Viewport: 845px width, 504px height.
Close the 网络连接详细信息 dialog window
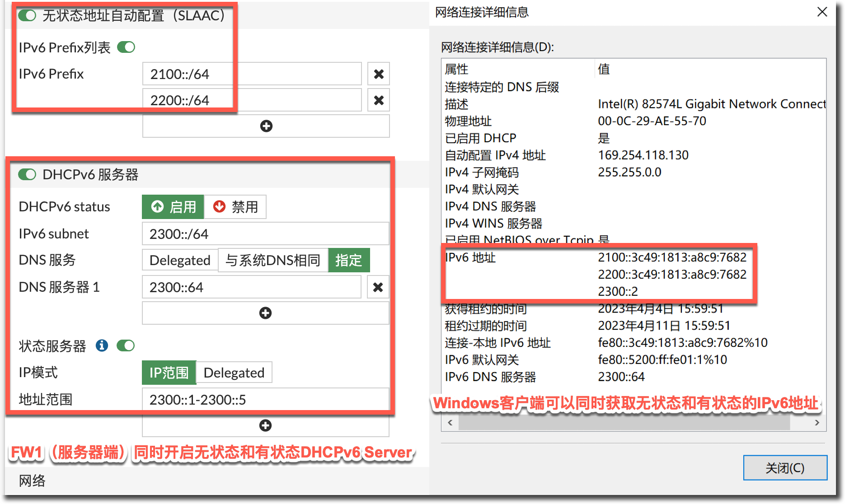822,12
